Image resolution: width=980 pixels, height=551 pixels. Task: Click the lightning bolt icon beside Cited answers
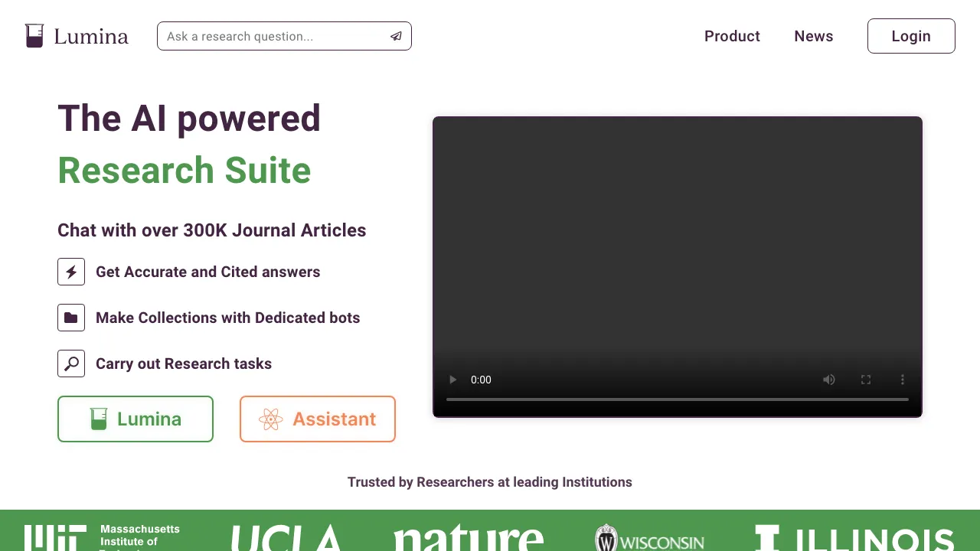click(71, 272)
